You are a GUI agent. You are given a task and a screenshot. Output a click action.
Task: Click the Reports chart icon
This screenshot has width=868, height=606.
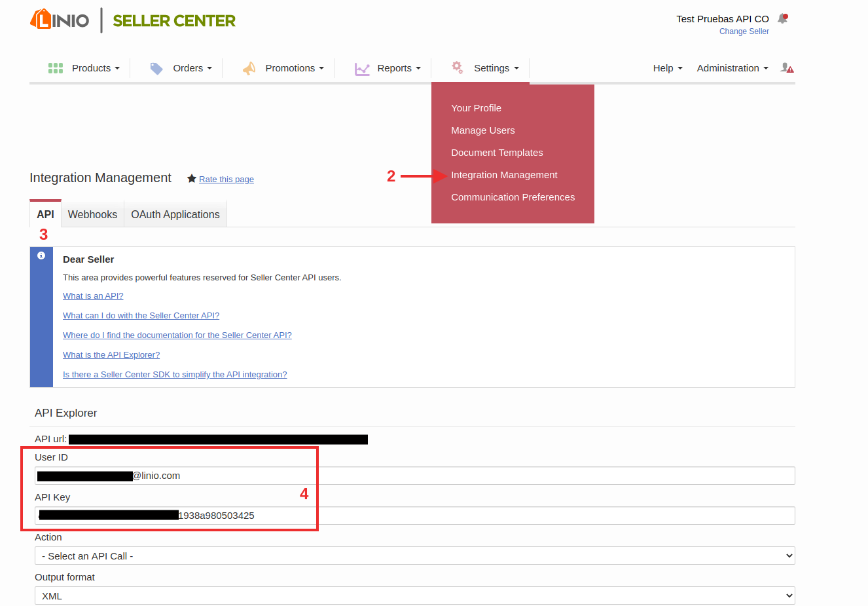coord(362,69)
